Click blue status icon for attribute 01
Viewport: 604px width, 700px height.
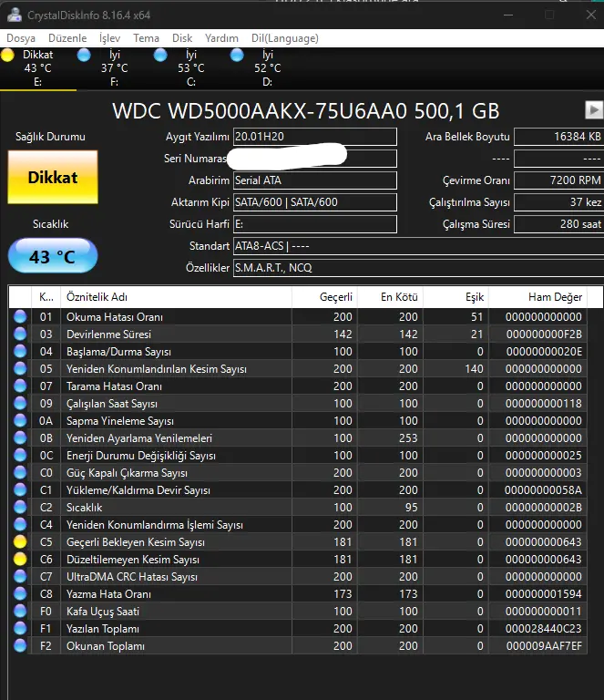click(20, 316)
